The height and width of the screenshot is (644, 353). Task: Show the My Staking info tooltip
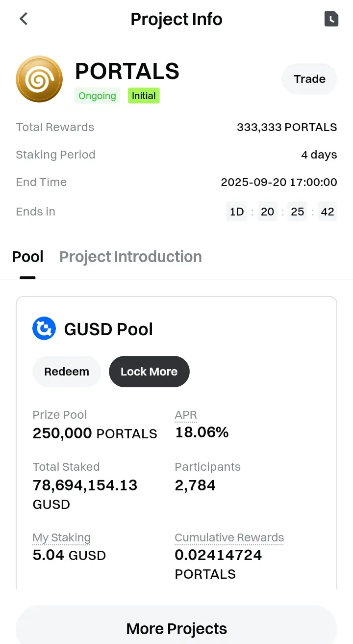tap(61, 538)
